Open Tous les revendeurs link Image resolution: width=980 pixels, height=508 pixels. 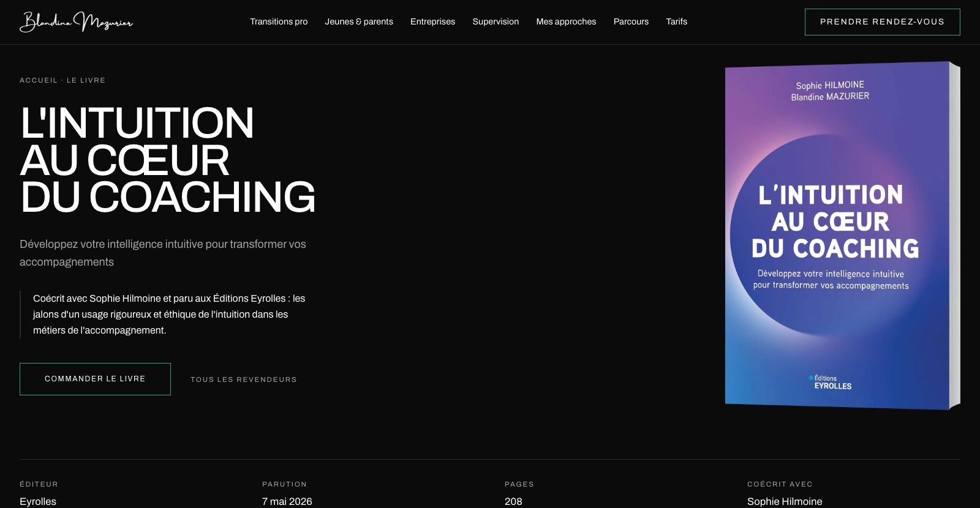tap(244, 379)
